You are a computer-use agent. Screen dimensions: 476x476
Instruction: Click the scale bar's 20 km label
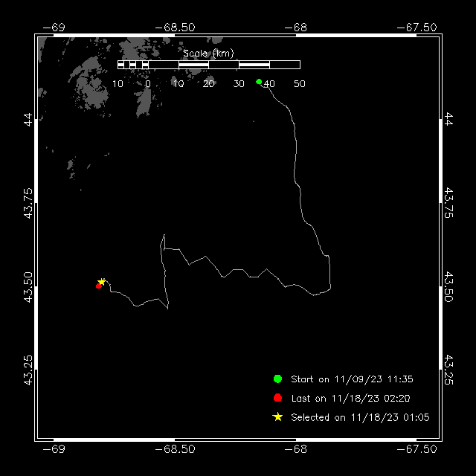click(x=209, y=84)
